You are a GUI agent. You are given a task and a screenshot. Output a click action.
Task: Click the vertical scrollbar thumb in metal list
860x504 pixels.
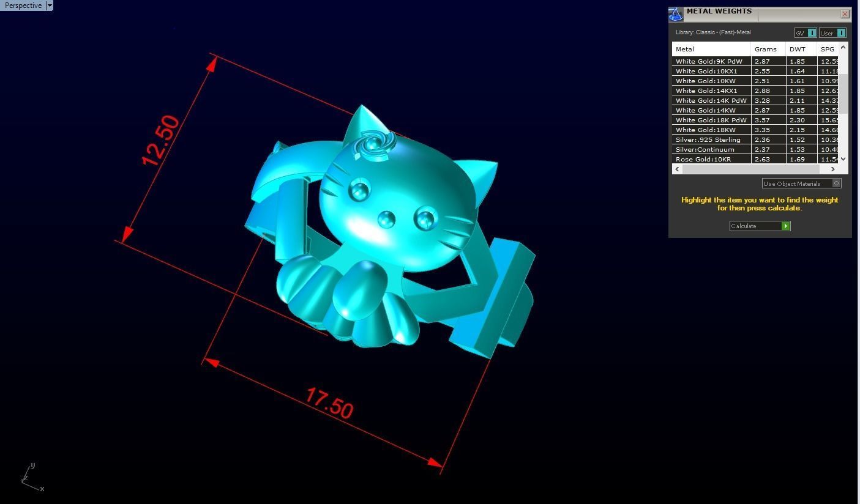(843, 94)
